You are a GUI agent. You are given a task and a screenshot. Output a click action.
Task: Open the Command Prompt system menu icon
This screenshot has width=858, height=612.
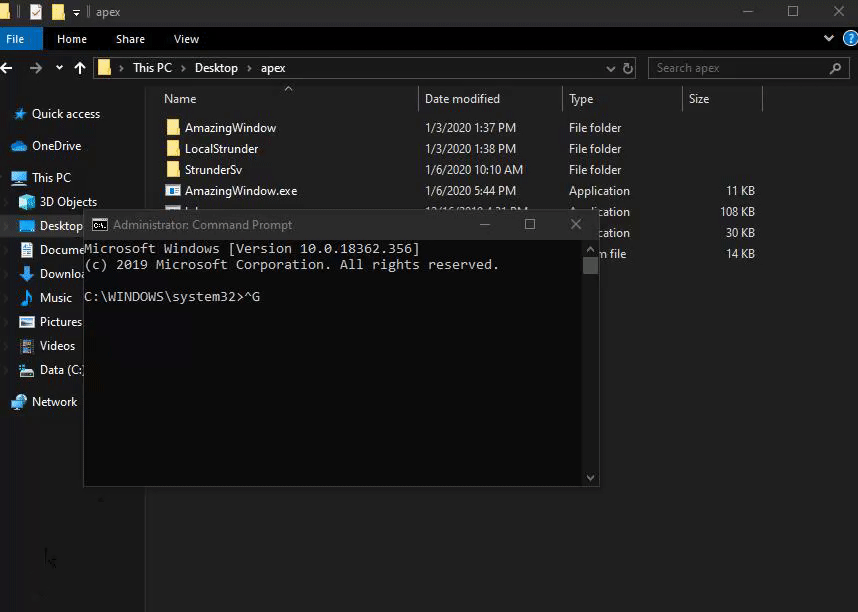100,225
